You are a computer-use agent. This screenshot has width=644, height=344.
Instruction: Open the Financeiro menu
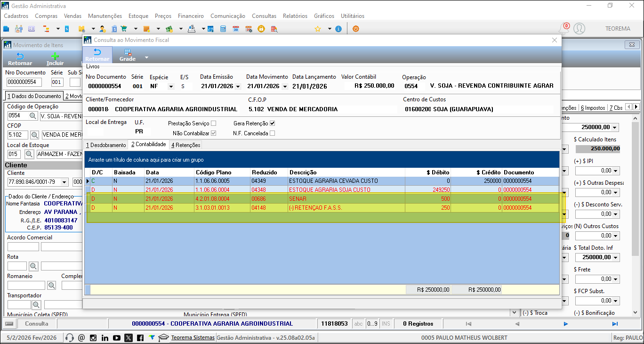191,16
